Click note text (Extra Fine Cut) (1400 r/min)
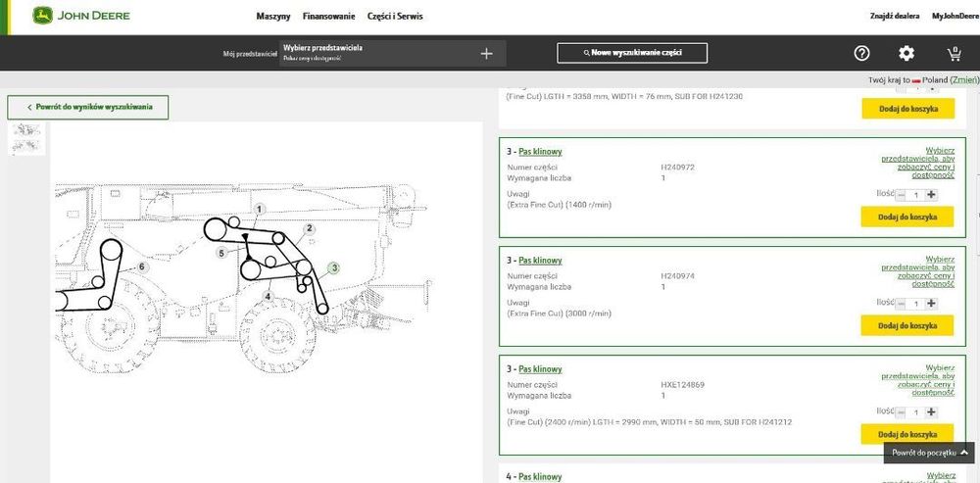The image size is (980, 483). 560,205
